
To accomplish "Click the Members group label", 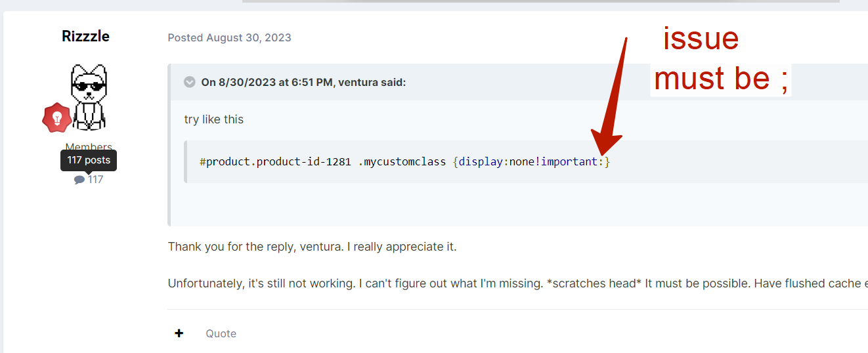I will pyautogui.click(x=88, y=147).
